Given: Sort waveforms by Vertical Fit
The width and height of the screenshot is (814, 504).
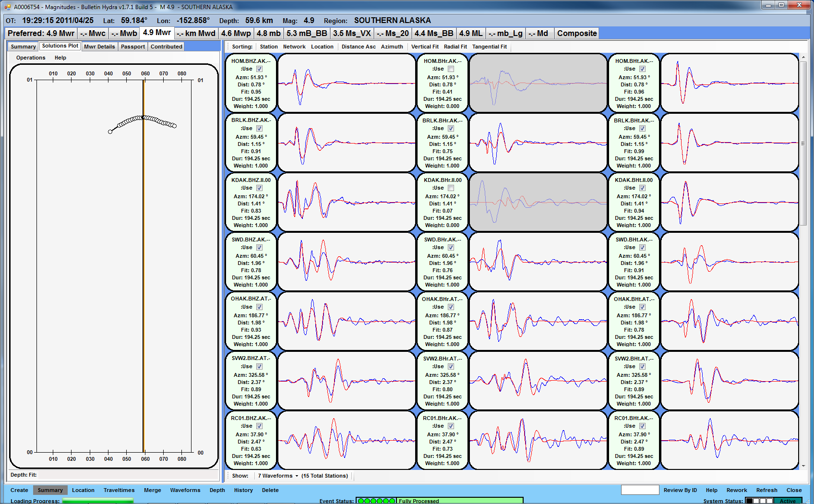Looking at the screenshot, I should coord(425,47).
